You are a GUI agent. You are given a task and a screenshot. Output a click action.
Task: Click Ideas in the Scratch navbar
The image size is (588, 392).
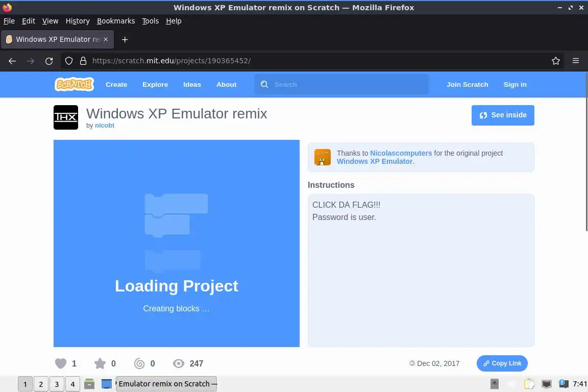[x=192, y=84]
